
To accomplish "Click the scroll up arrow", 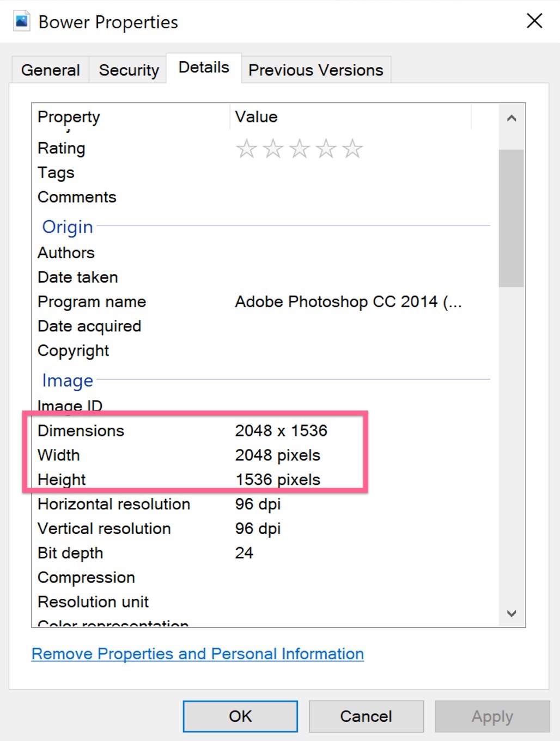I will tap(511, 118).
